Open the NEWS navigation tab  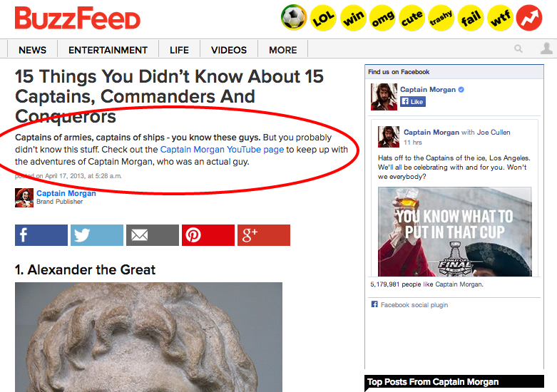pyautogui.click(x=32, y=50)
